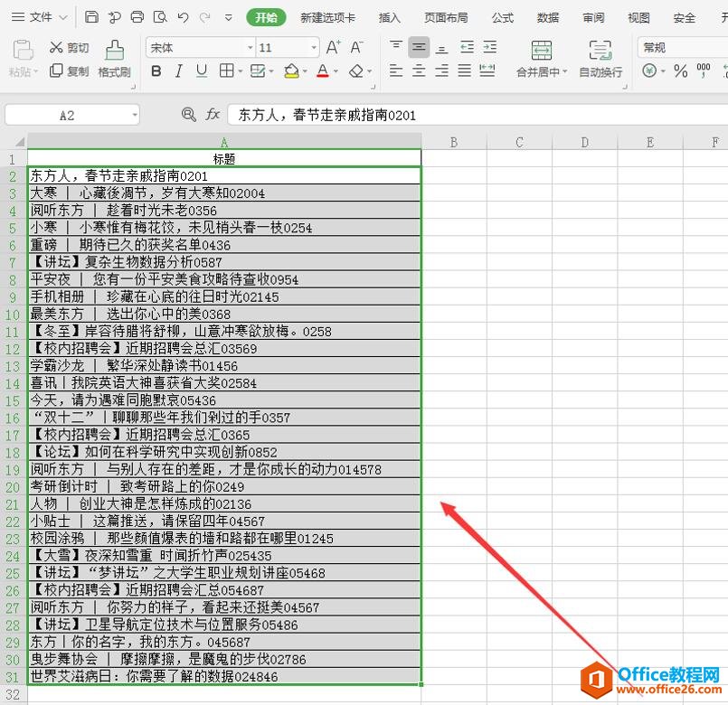The width and height of the screenshot is (728, 705).
Task: Redo the last action
Action: pos(204,18)
